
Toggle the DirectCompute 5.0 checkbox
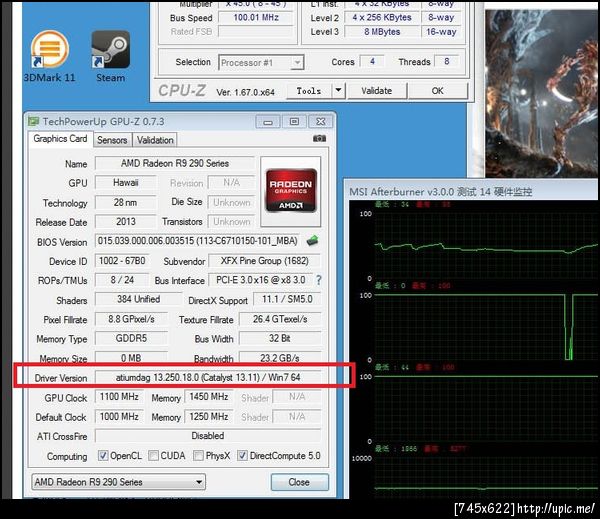point(242,455)
